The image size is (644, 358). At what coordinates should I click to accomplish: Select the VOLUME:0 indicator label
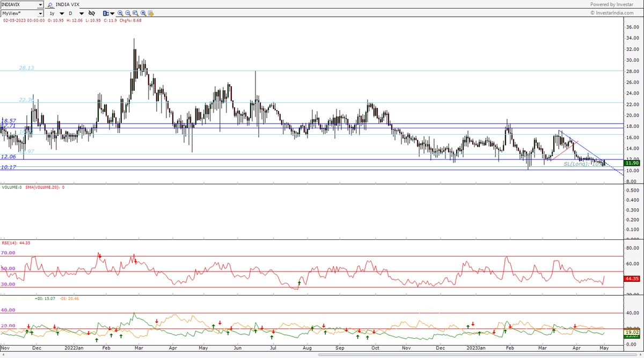11,187
